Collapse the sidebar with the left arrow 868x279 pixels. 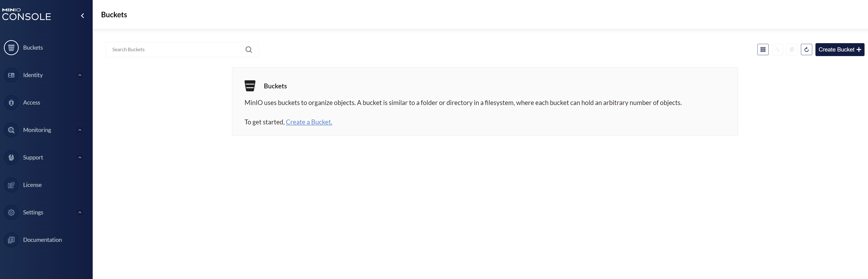point(83,15)
